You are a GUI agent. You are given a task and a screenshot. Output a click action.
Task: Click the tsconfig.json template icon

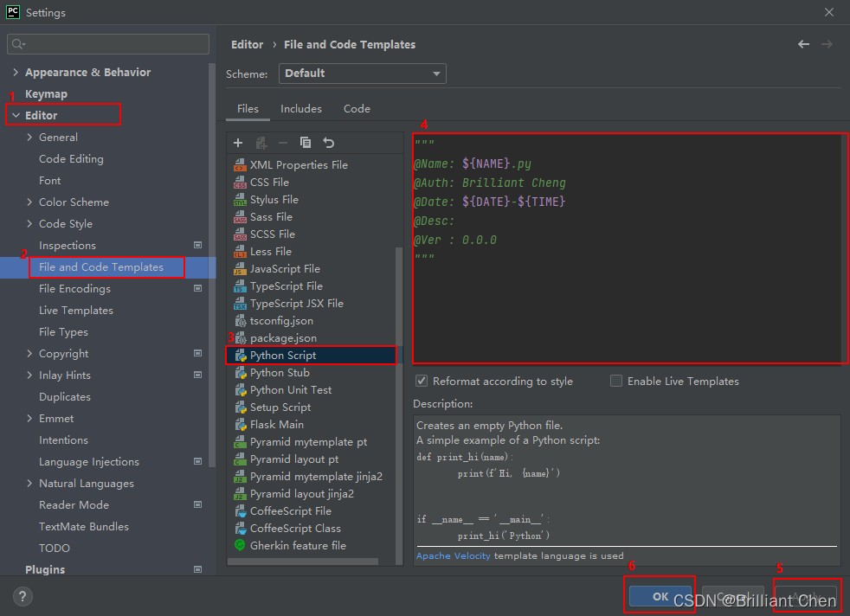pyautogui.click(x=240, y=321)
